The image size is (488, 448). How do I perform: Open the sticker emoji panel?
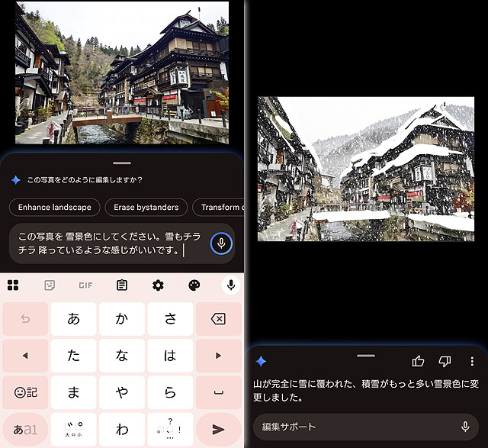(50, 285)
